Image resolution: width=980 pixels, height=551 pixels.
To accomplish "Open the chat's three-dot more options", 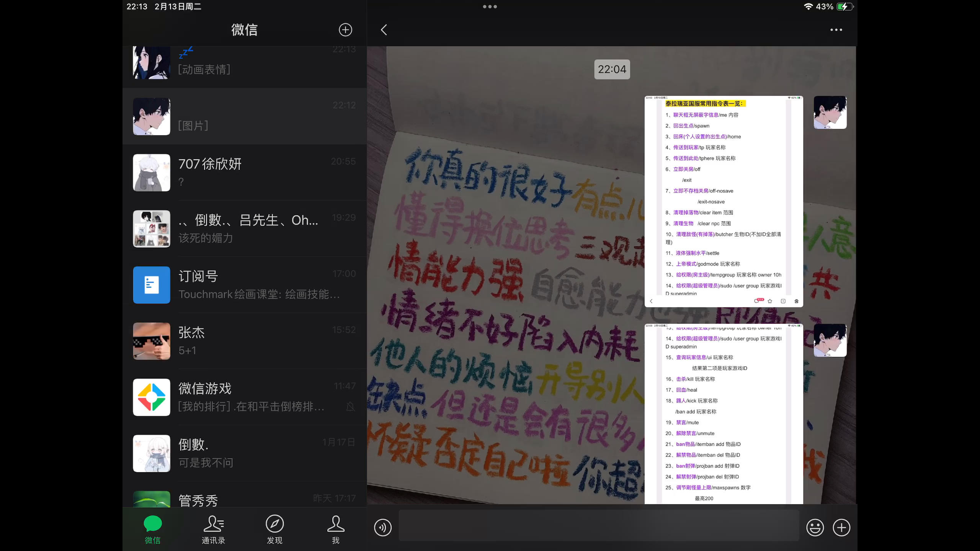I will coord(836,30).
